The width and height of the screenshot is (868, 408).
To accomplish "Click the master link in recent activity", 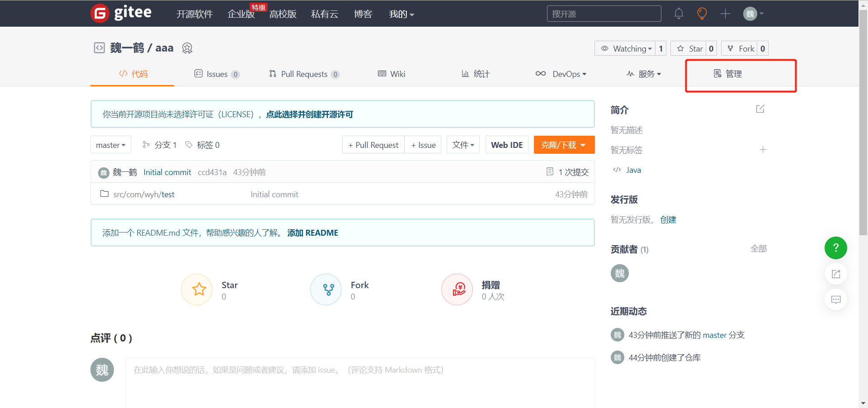I will [x=715, y=335].
